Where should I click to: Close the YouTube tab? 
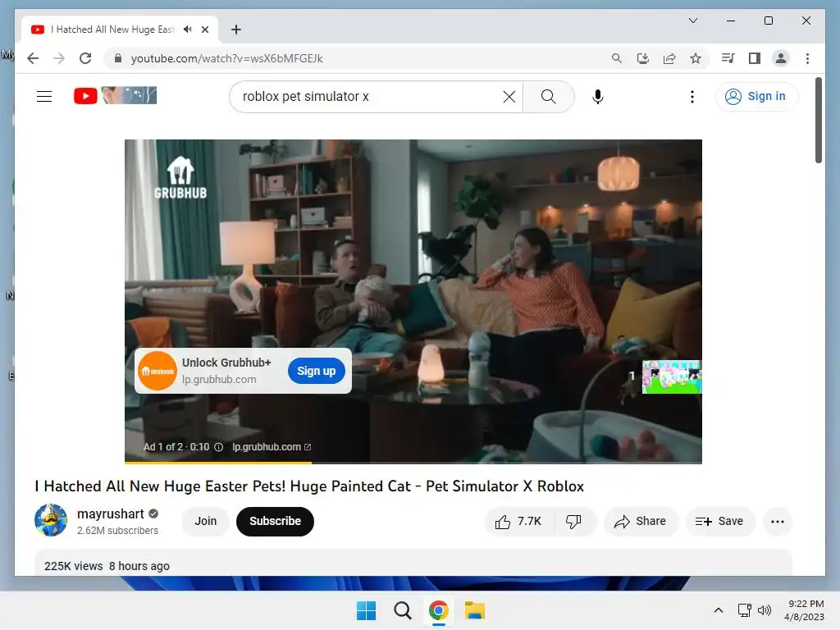click(x=204, y=30)
